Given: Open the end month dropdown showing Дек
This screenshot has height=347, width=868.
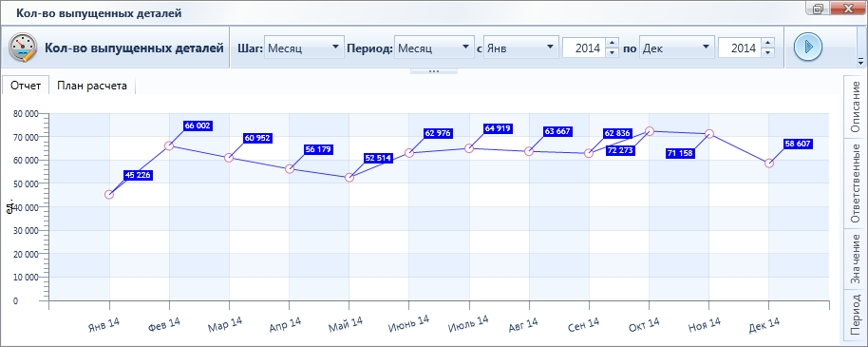Looking at the screenshot, I should (676, 48).
